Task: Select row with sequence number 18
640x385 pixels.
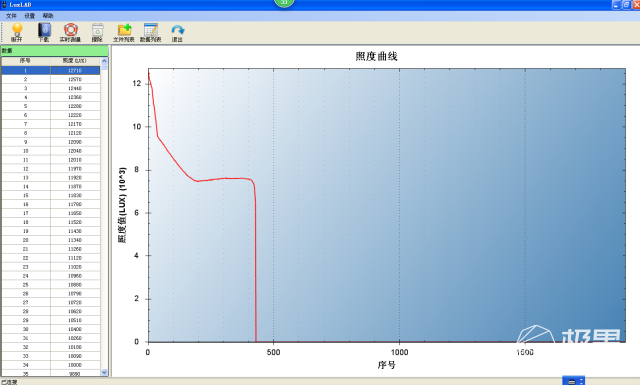Action: [51, 222]
